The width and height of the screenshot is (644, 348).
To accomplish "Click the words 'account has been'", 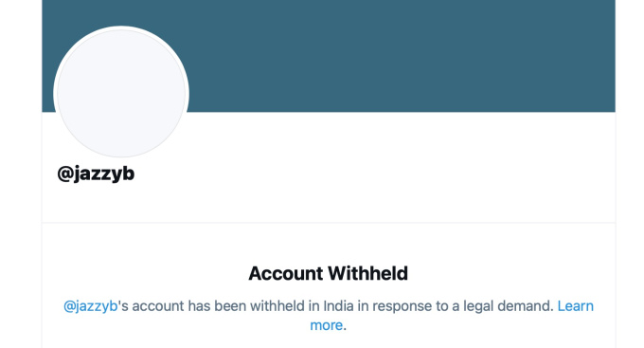I will (189, 306).
